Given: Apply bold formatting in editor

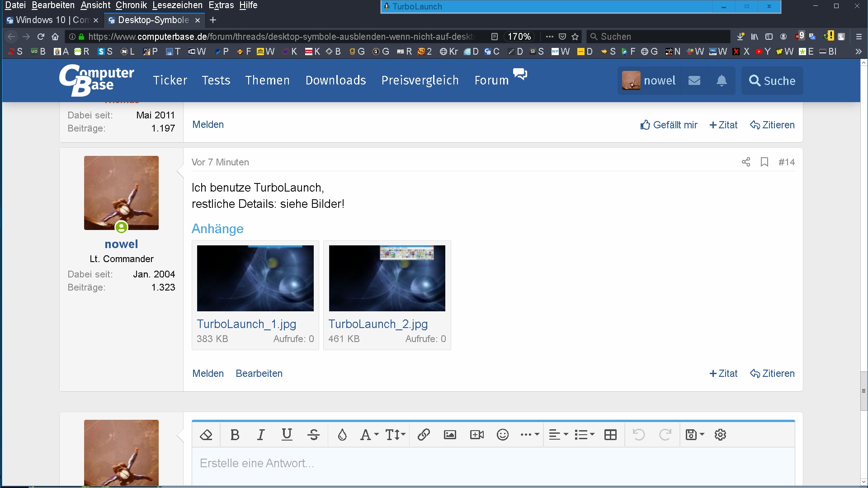Looking at the screenshot, I should pyautogui.click(x=235, y=435).
